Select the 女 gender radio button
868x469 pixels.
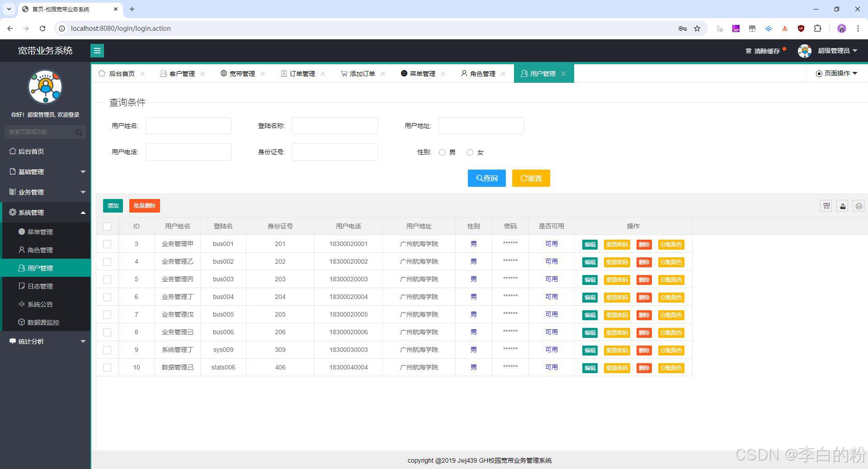click(470, 152)
